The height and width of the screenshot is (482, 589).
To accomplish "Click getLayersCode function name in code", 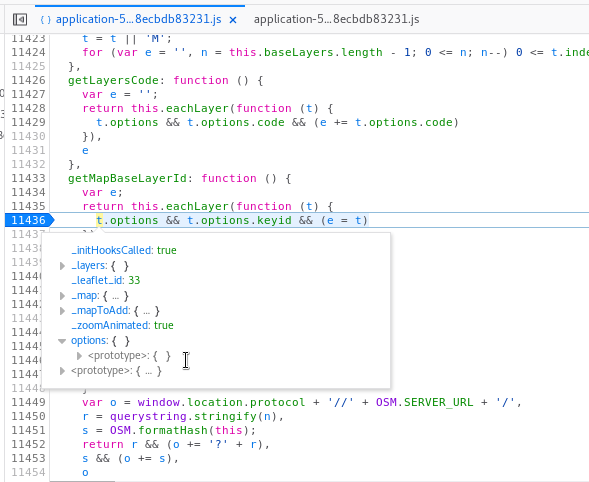I will 113,80.
